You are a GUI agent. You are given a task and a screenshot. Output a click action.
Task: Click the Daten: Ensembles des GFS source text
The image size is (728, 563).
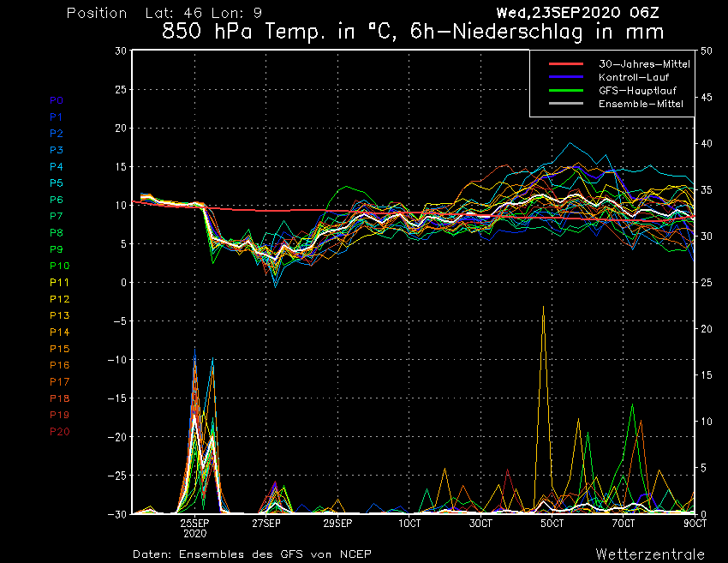click(252, 554)
